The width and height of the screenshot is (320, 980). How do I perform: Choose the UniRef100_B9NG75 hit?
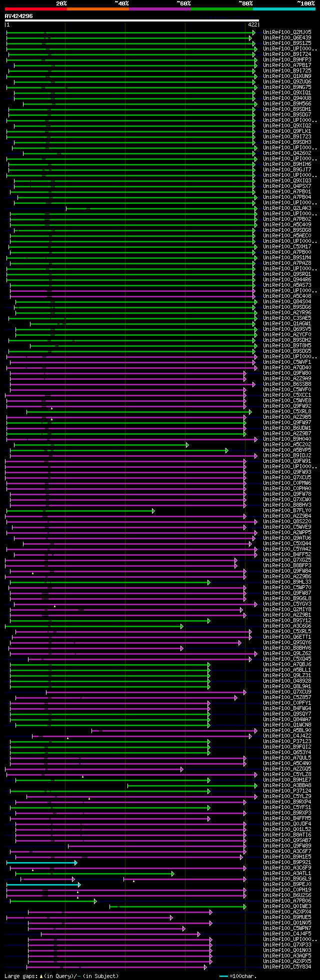tap(287, 87)
